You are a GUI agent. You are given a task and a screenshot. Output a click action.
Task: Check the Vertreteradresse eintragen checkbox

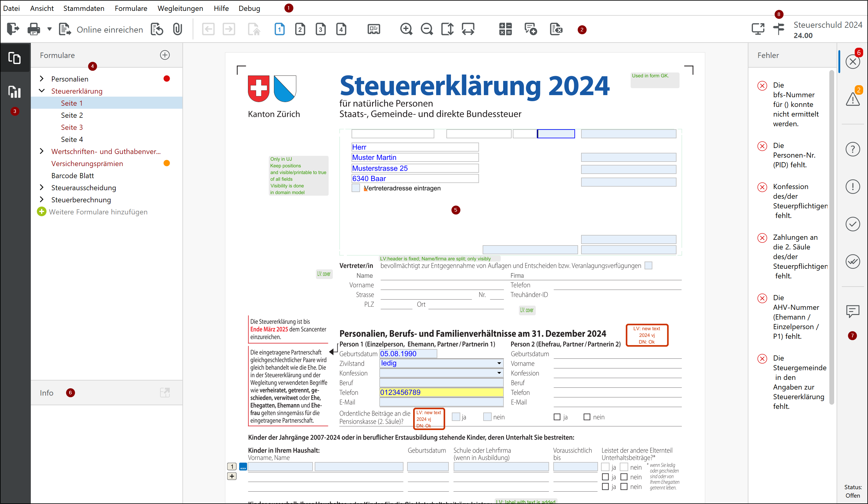(356, 188)
